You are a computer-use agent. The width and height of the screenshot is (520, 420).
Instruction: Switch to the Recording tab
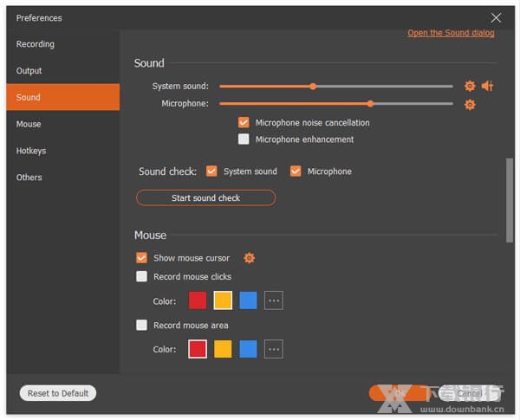[x=36, y=44]
